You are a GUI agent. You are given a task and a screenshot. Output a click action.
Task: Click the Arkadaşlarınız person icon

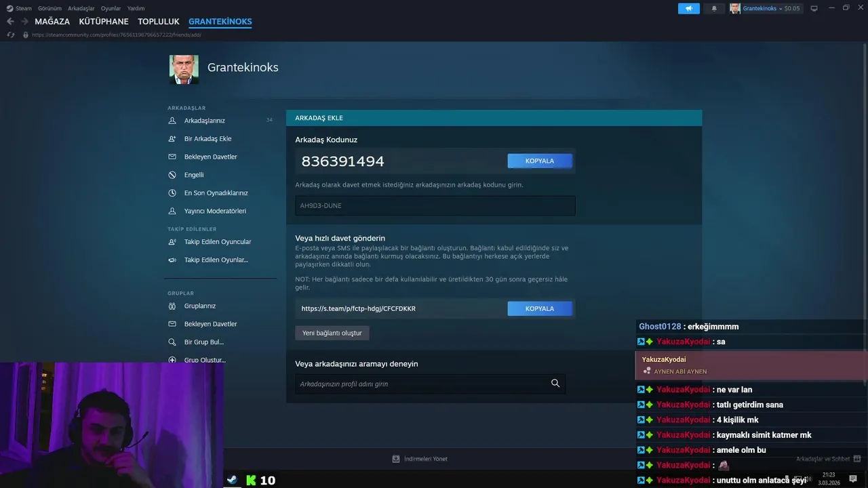click(x=172, y=121)
